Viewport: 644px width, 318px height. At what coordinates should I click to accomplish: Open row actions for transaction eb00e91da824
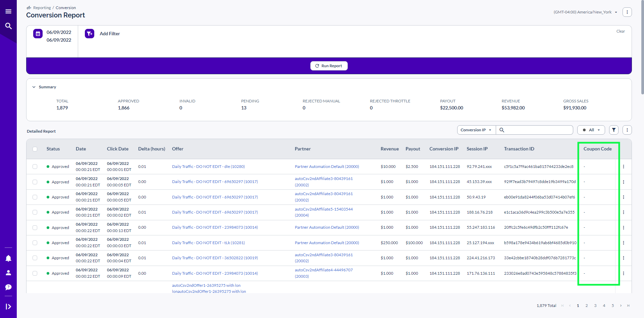(x=624, y=197)
